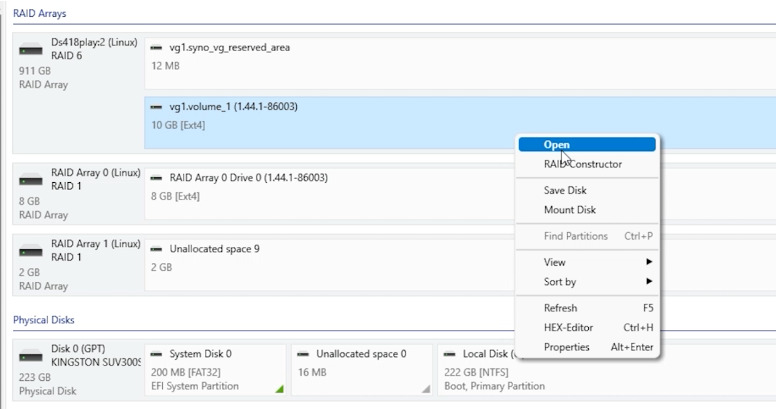The height and width of the screenshot is (409, 776).
Task: Click the Unallocated space 9 partition icon
Action: [x=156, y=249]
